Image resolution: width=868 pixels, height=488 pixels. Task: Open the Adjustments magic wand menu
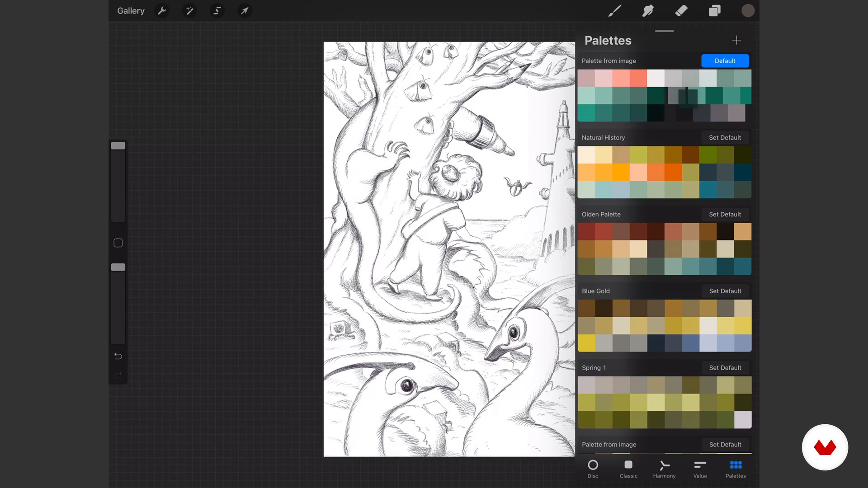189,11
